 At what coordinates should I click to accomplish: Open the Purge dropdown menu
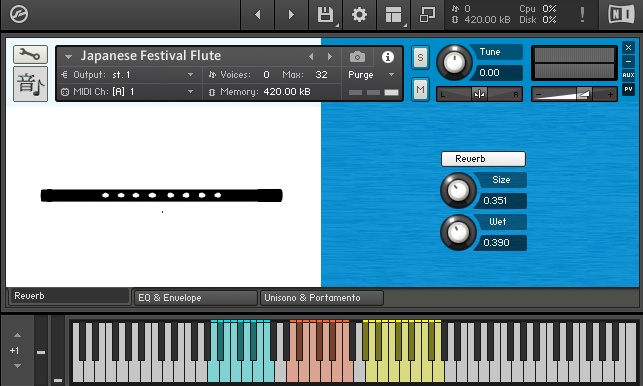371,75
